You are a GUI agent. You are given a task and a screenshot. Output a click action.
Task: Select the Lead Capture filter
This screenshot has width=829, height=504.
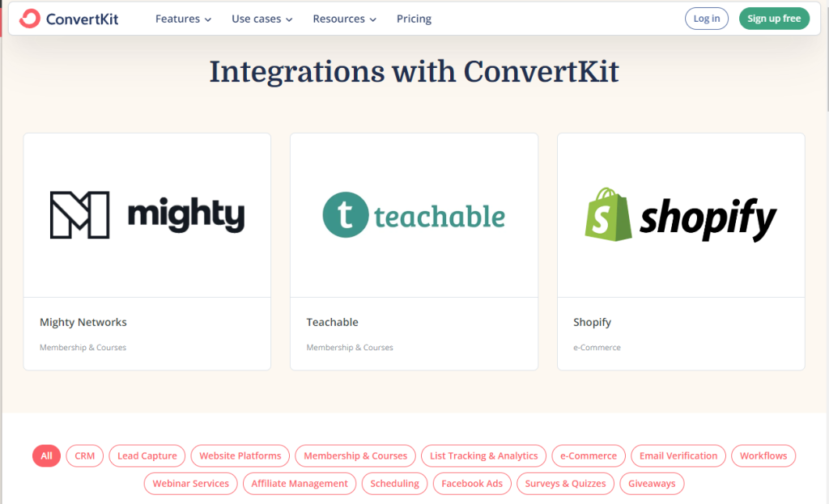147,455
